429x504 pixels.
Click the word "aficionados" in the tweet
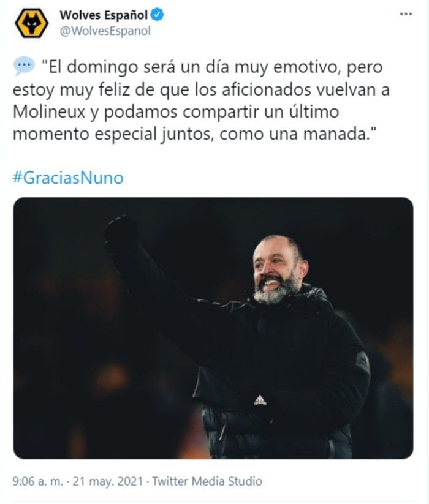(267, 89)
